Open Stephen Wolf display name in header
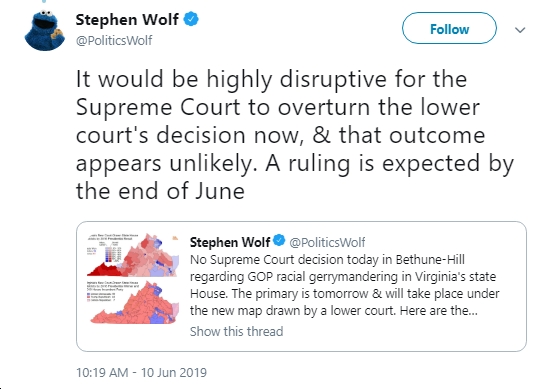 (x=127, y=20)
